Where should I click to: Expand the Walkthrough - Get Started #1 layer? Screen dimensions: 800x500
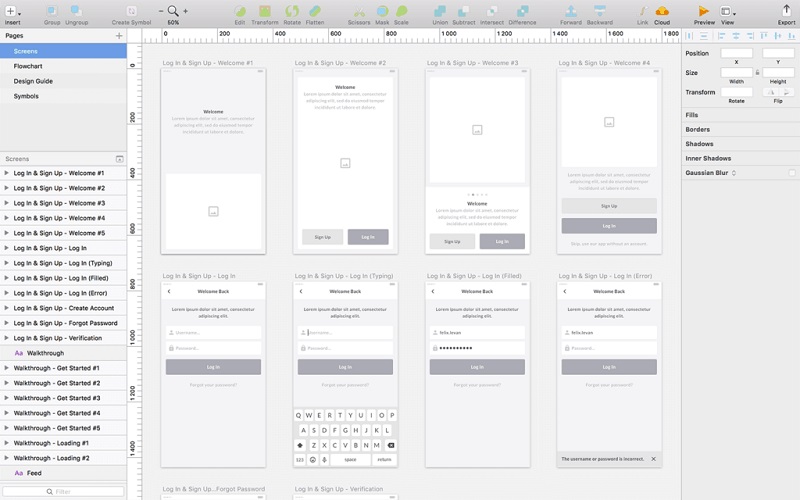7,368
